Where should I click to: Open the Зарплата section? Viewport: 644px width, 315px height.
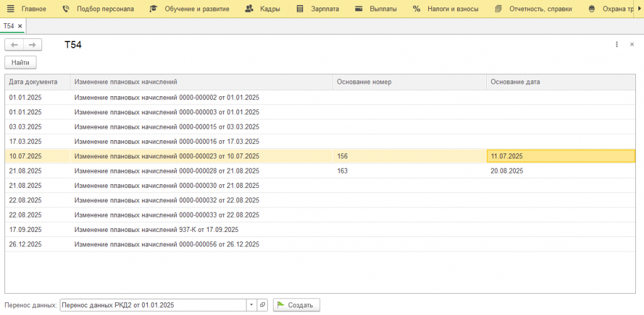[x=318, y=9]
